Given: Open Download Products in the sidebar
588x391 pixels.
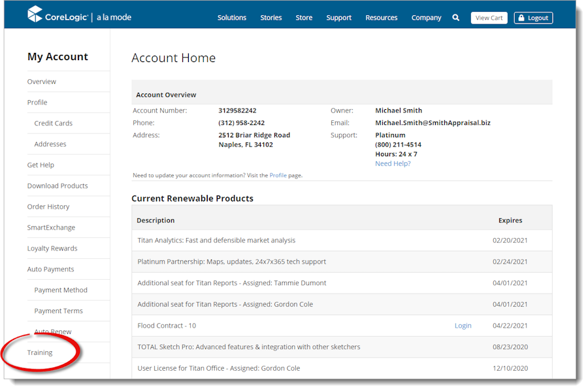Looking at the screenshot, I should [x=57, y=186].
